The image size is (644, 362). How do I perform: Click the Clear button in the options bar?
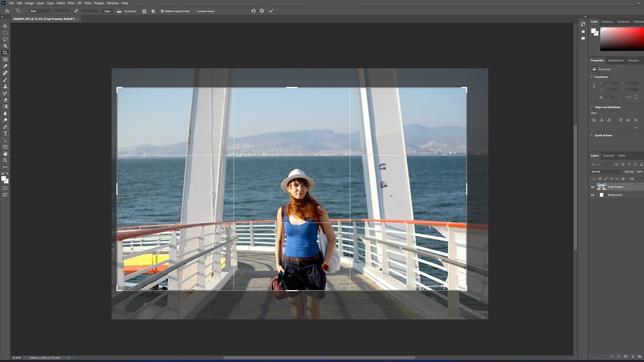[107, 11]
